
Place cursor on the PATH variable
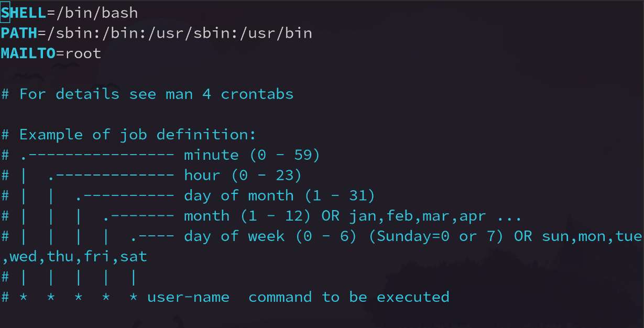pyautogui.click(x=19, y=33)
